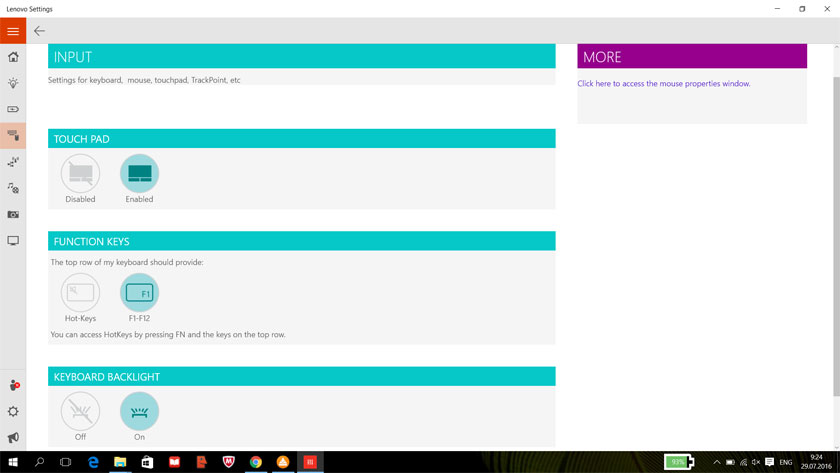Click the TOUCH PAD section header

(x=302, y=139)
